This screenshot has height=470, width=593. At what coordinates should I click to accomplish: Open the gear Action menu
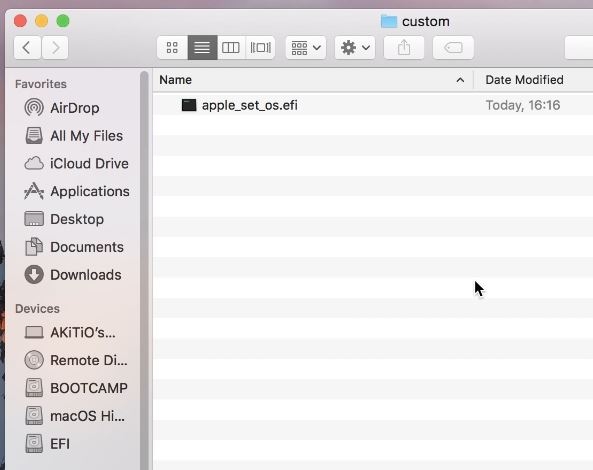click(x=355, y=48)
